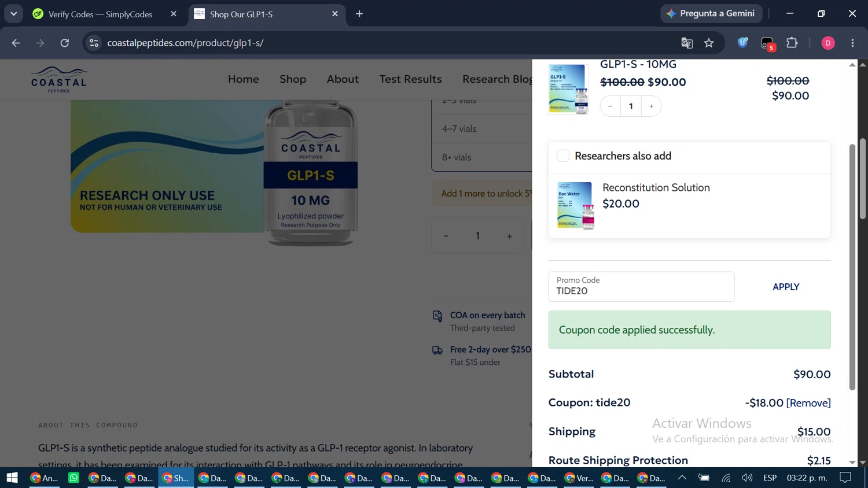View site information for coastalpeptides.com

(x=94, y=43)
